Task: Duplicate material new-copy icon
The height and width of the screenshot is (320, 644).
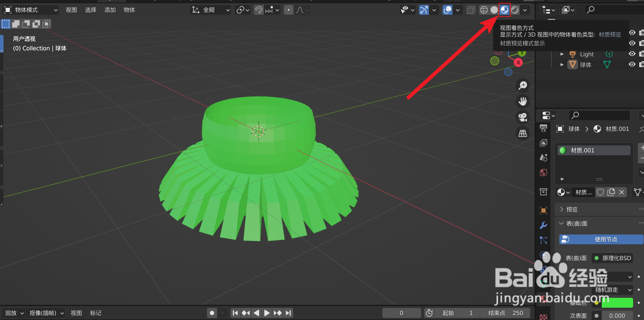Action: pyautogui.click(x=611, y=192)
